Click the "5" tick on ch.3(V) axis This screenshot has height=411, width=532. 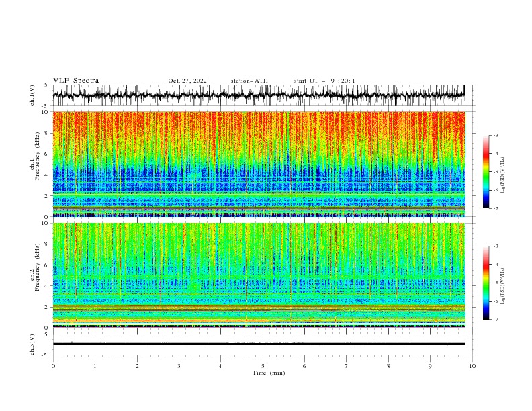coord(47,334)
